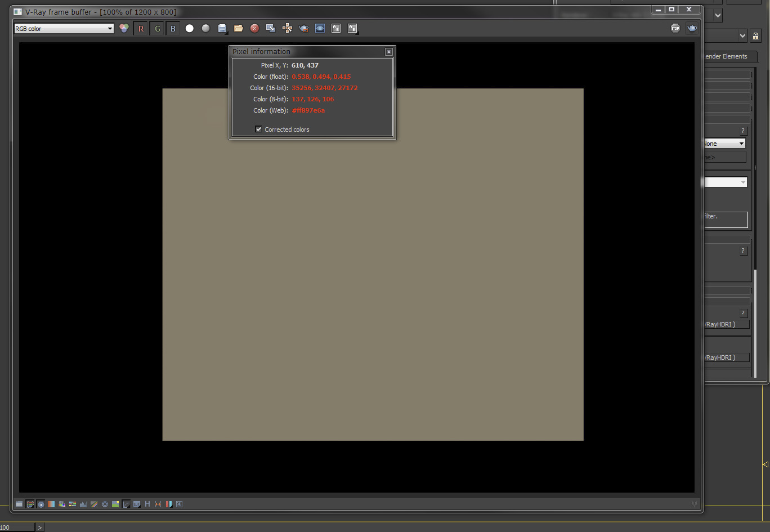This screenshot has width=770, height=532.
Task: Toggle red cyan stereo icon
Action: [168, 504]
